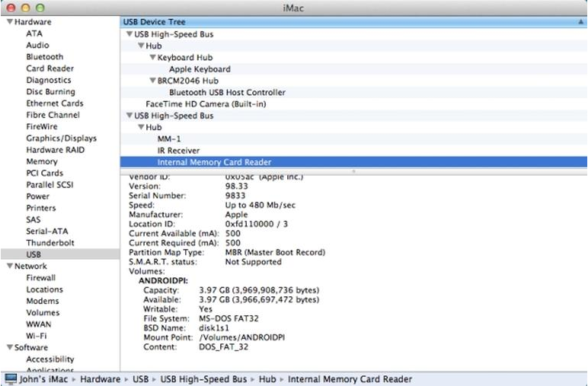
Task: Click Hardware in the path bar
Action: pos(100,379)
